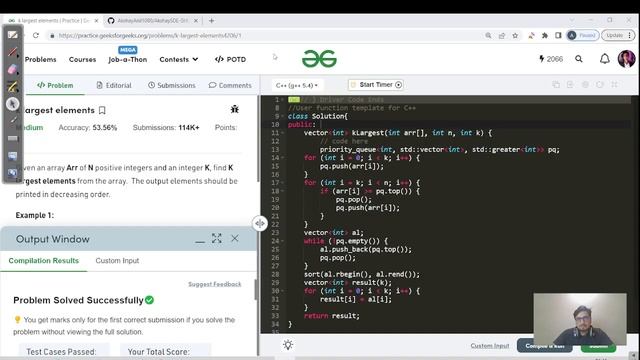Report a bug using the bug icon
Viewport: 640px width, 360px height.
[235, 109]
